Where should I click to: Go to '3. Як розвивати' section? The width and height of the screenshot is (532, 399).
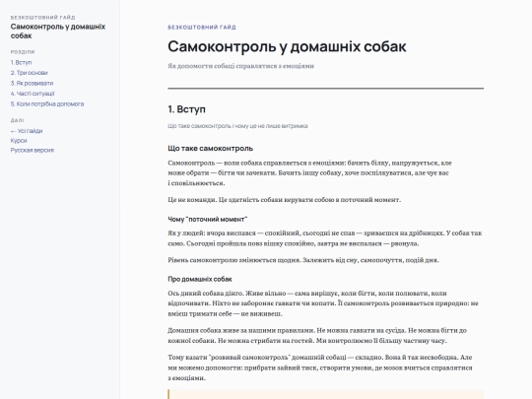point(32,83)
